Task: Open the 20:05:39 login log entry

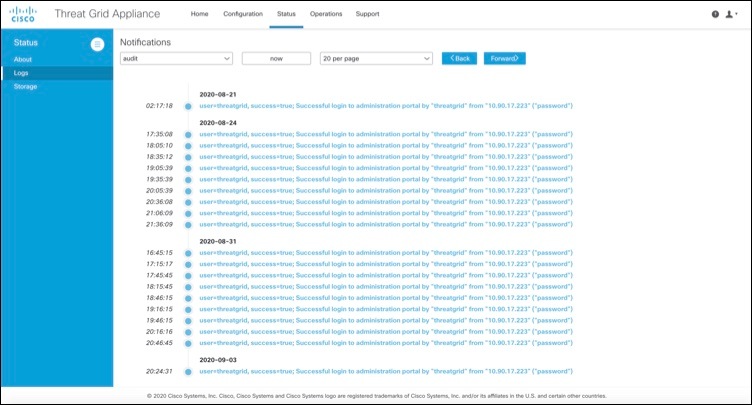Action: point(386,191)
